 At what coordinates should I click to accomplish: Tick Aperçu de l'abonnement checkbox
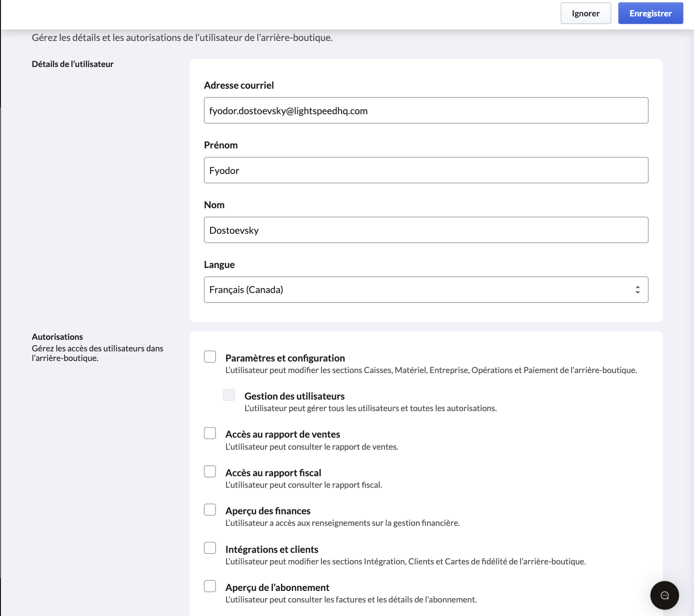click(210, 586)
